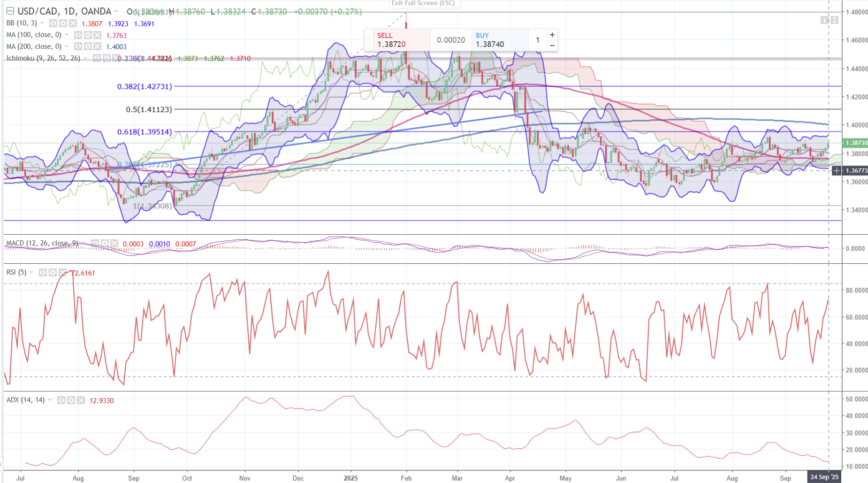The height and width of the screenshot is (483, 868).
Task: Click the 0.5(1.41123) Fibonacci level label
Action: [149, 109]
